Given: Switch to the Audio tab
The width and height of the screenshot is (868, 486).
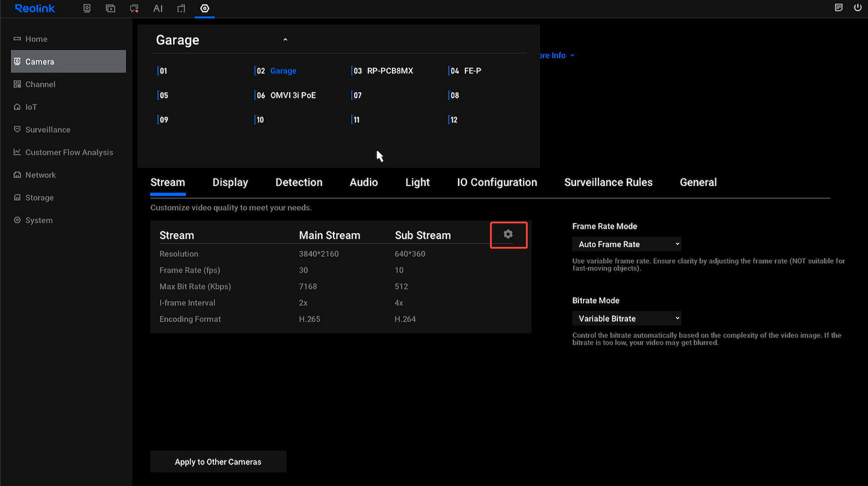Looking at the screenshot, I should coord(364,182).
